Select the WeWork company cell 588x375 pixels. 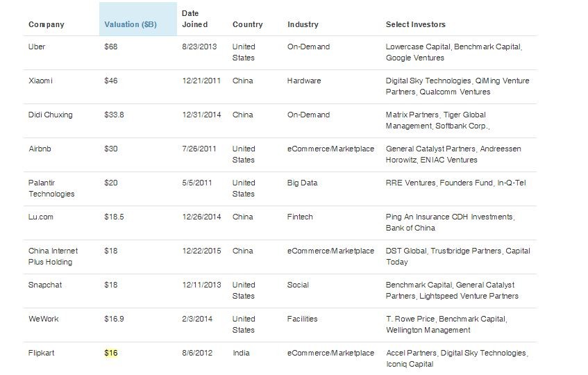tap(43, 319)
